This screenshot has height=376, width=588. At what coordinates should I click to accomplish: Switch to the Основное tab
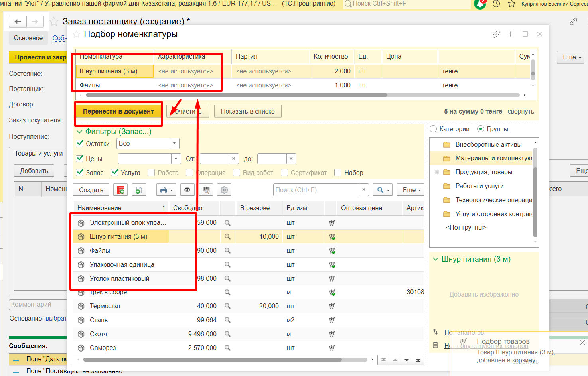pyautogui.click(x=28, y=38)
